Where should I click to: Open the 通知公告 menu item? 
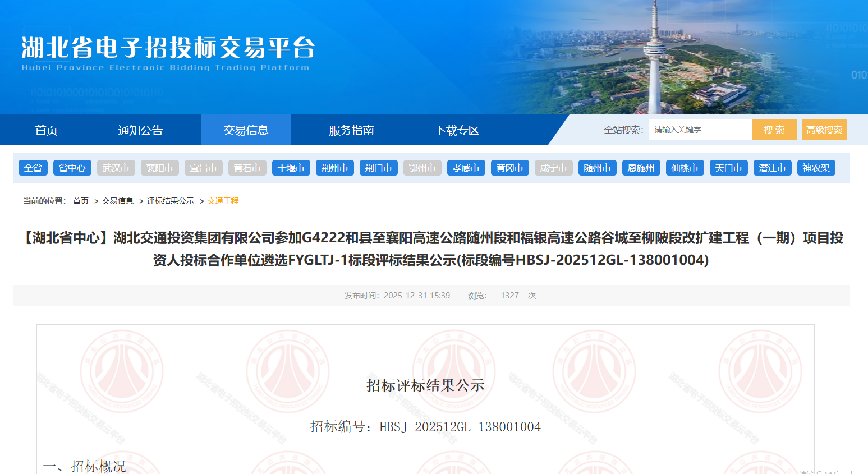point(140,130)
